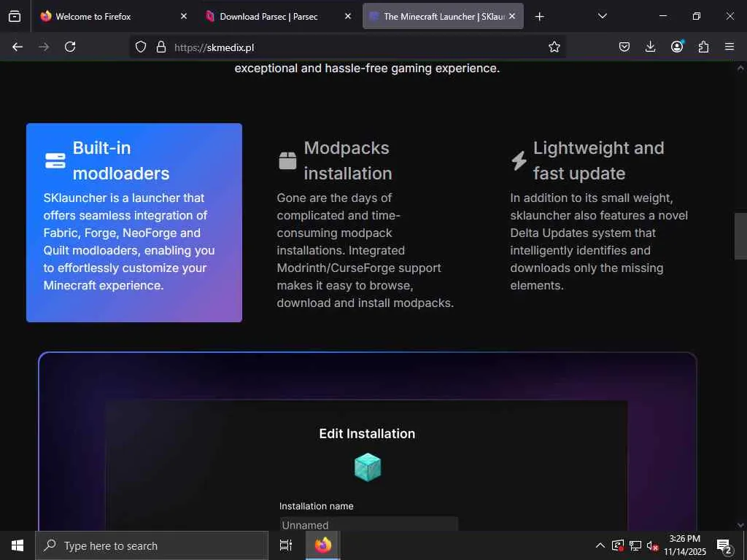This screenshot has height=560, width=747.
Task: Click Firefox icon on taskbar
Action: (x=323, y=545)
